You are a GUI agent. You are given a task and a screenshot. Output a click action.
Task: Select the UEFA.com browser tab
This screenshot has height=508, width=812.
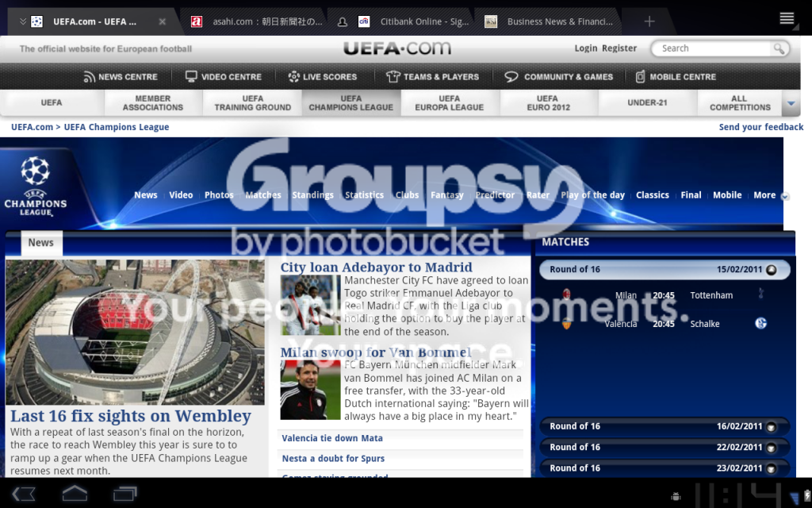(94, 21)
